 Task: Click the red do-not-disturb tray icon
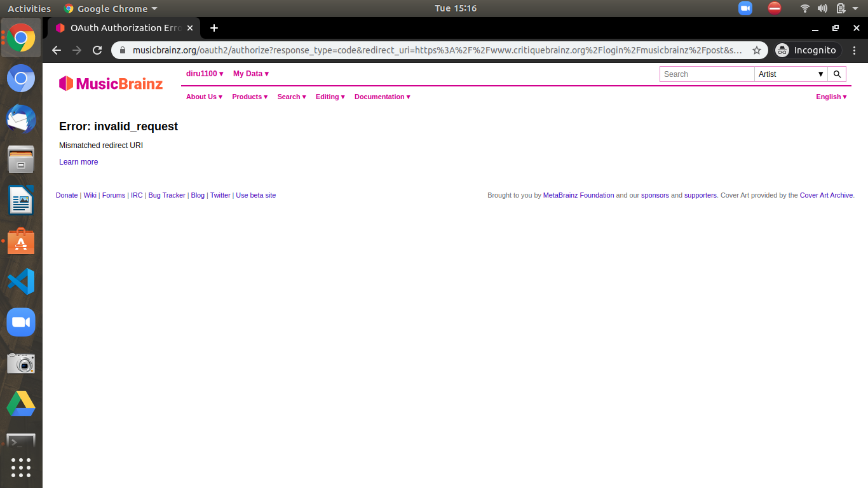(x=774, y=8)
